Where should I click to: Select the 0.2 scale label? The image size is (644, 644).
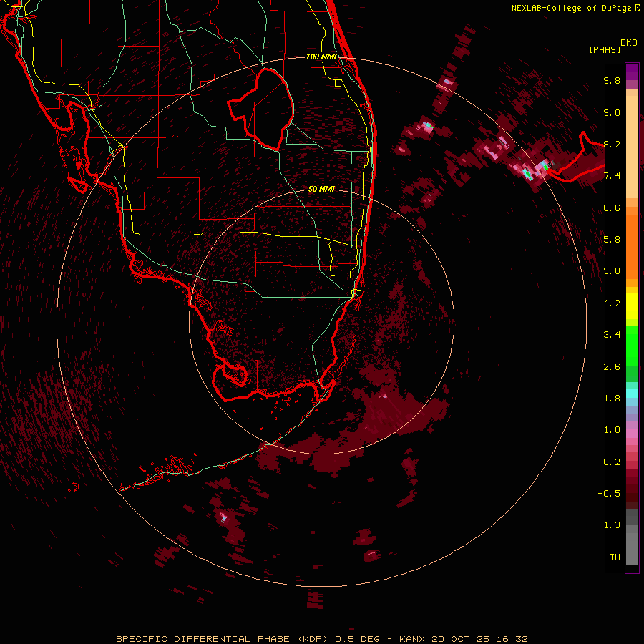pyautogui.click(x=612, y=462)
